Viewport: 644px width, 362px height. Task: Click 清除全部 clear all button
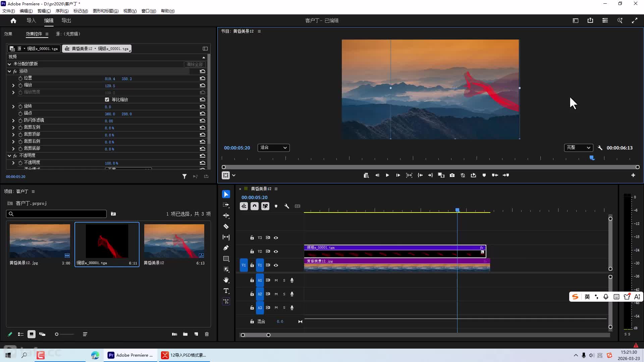point(195,64)
